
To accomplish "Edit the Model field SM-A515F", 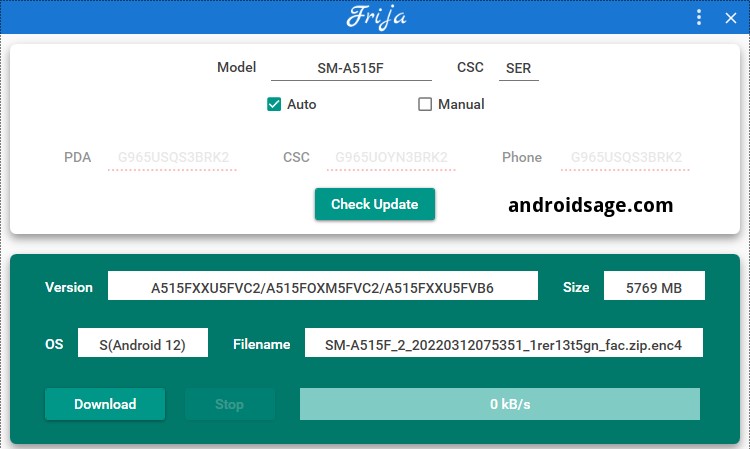I will pos(351,68).
